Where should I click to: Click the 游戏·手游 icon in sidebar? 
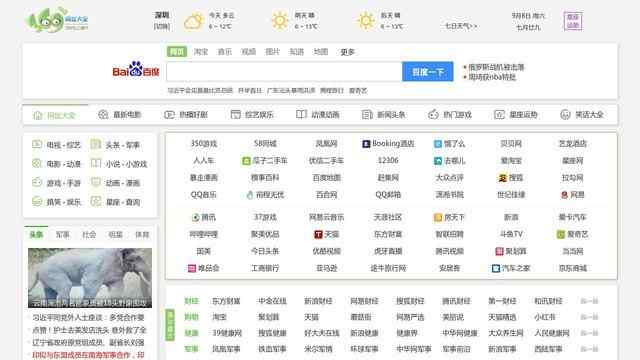point(37,182)
